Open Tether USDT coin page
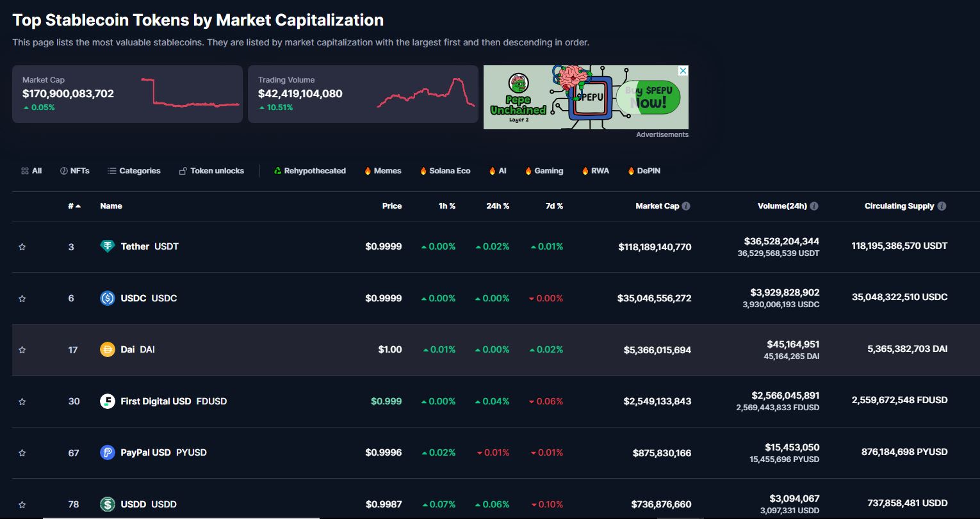This screenshot has height=519, width=980. point(149,246)
